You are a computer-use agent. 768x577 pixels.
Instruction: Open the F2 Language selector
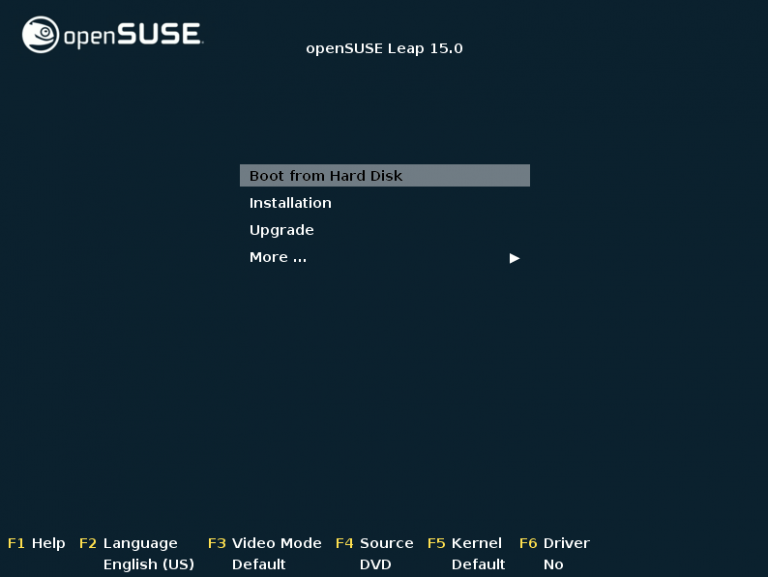(128, 543)
